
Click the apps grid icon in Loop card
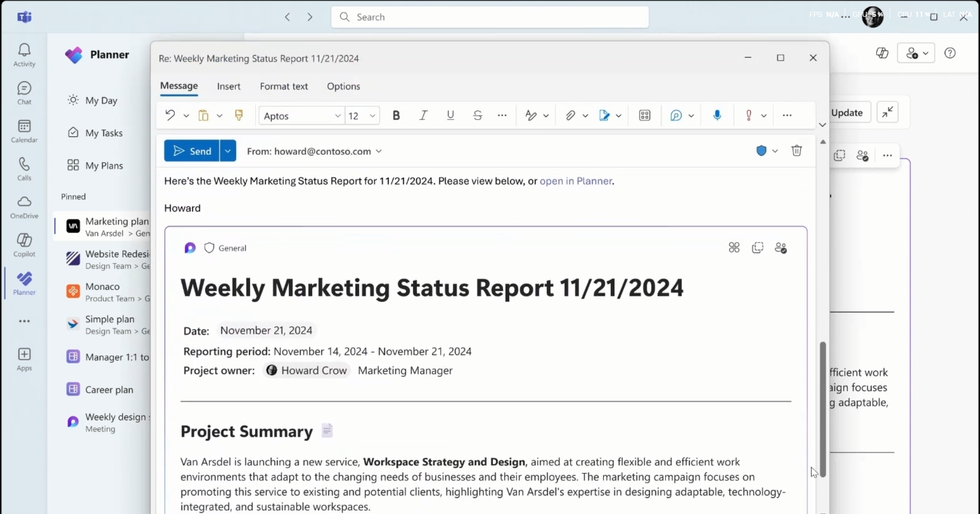coord(734,248)
